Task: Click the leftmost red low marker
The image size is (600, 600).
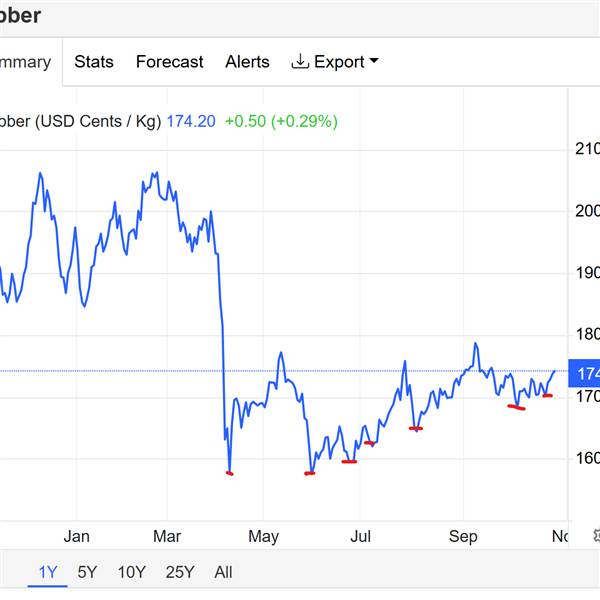Action: coord(230,473)
